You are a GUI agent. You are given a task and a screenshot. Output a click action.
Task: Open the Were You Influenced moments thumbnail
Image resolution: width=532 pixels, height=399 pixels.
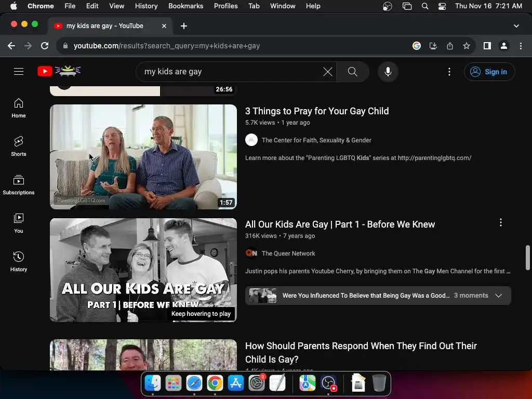(x=262, y=296)
